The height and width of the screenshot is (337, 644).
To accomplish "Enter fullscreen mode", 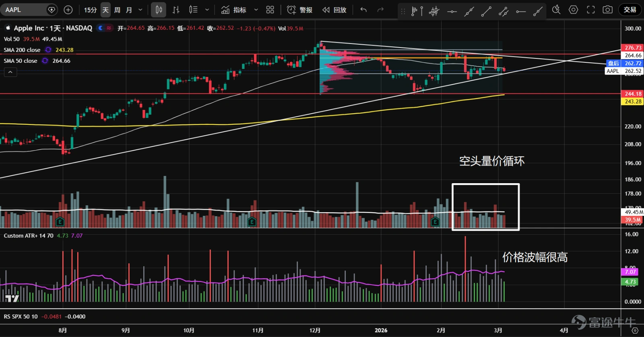I will 590,10.
